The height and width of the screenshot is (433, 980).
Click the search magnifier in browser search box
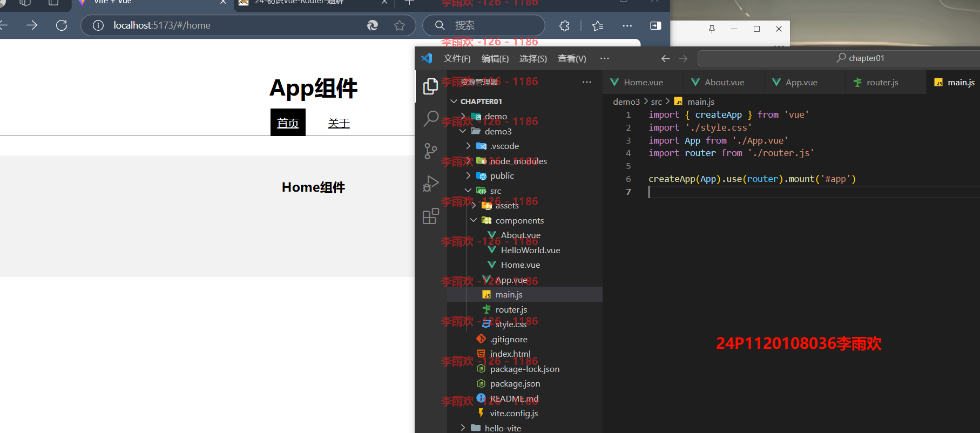pyautogui.click(x=440, y=25)
